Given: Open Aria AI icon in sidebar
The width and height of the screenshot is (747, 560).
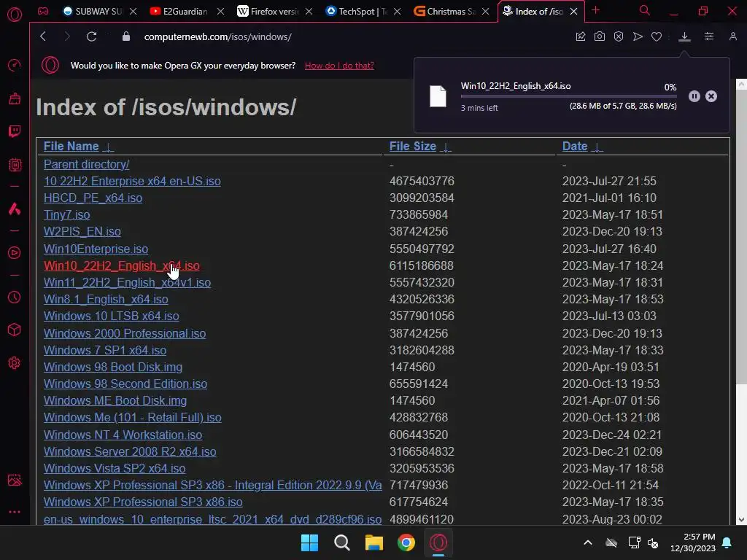Looking at the screenshot, I should tap(15, 209).
